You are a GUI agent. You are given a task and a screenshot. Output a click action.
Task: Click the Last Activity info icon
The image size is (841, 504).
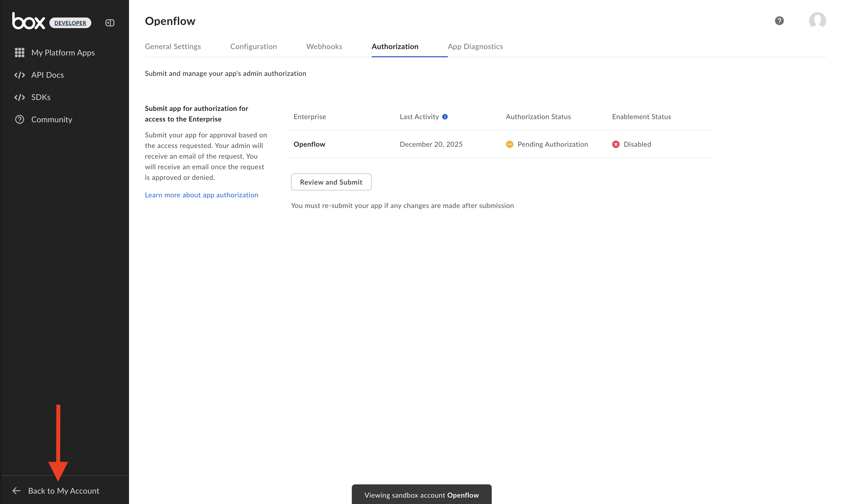pos(445,117)
